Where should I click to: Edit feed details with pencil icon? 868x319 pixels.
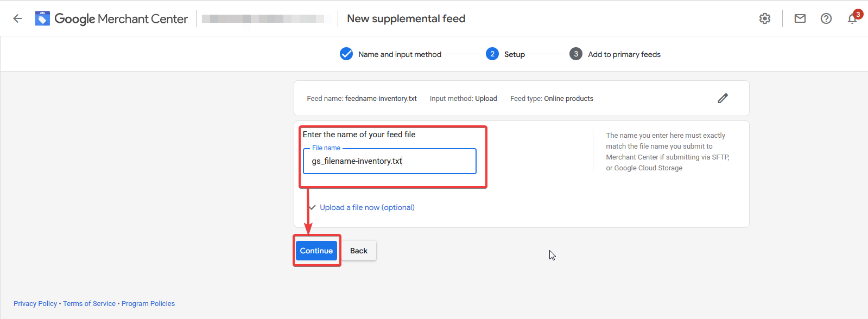pos(723,98)
